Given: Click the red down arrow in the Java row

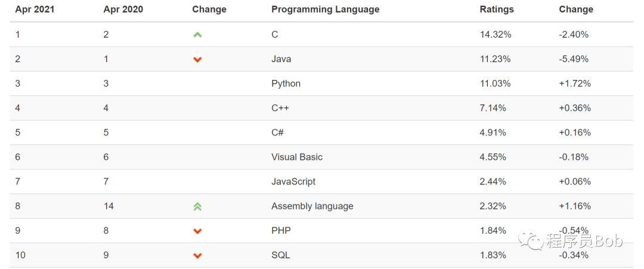Looking at the screenshot, I should click(x=197, y=60).
